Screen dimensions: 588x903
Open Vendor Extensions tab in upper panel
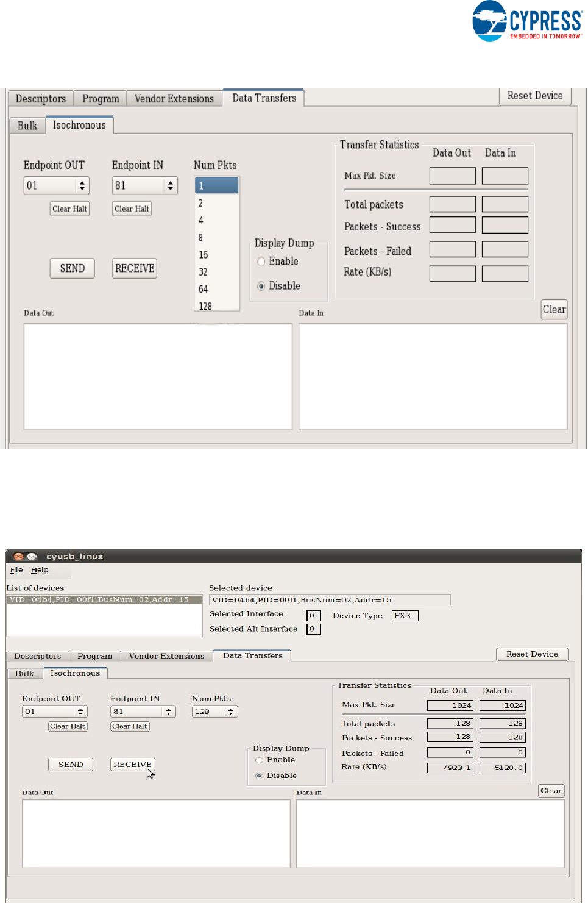tap(174, 99)
